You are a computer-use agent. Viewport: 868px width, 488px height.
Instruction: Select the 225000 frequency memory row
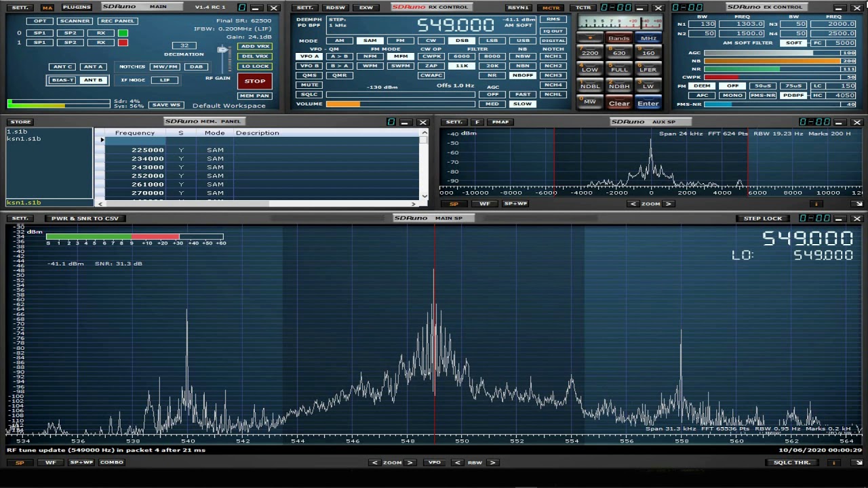(261, 150)
